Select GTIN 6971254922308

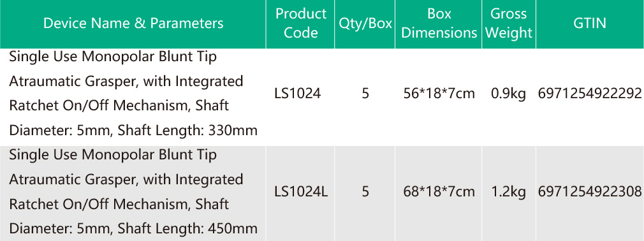pyautogui.click(x=590, y=191)
